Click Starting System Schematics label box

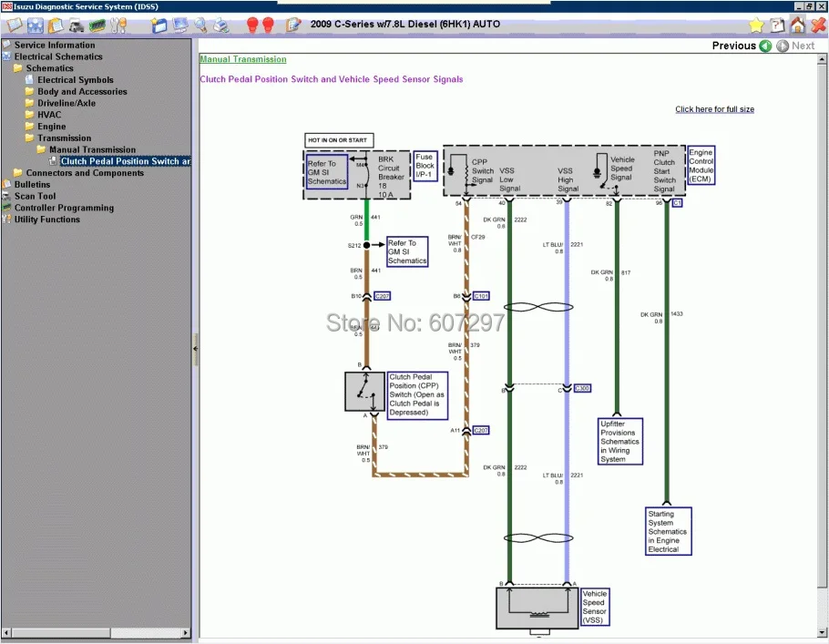669,531
